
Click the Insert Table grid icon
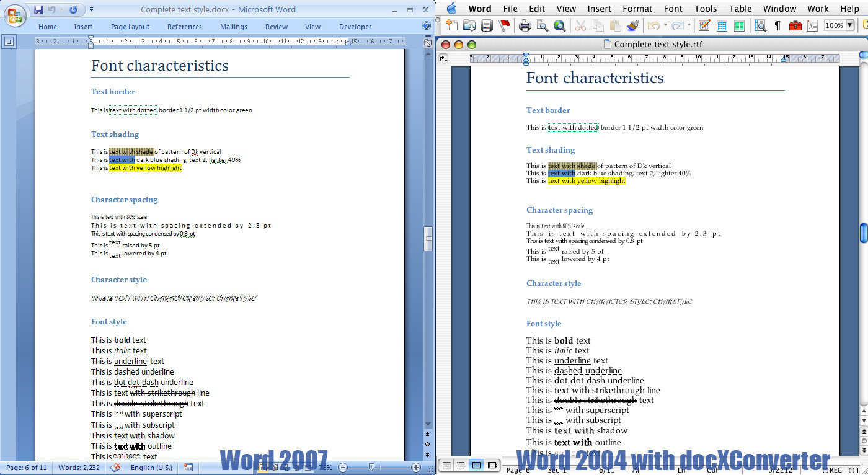click(x=722, y=25)
